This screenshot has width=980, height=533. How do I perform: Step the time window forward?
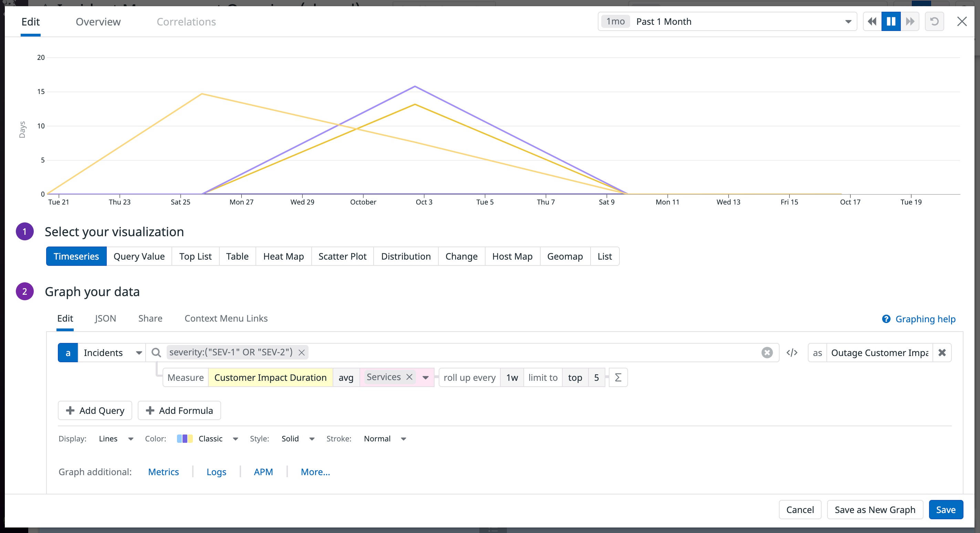click(910, 21)
